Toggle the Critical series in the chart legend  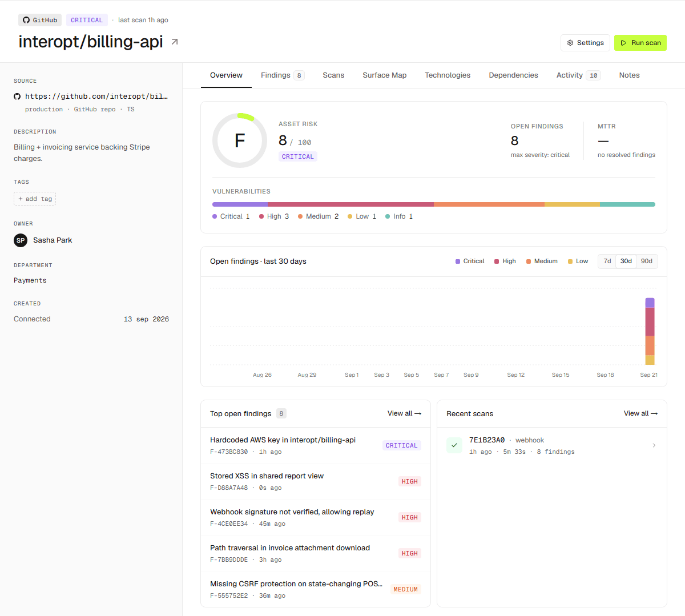point(470,261)
